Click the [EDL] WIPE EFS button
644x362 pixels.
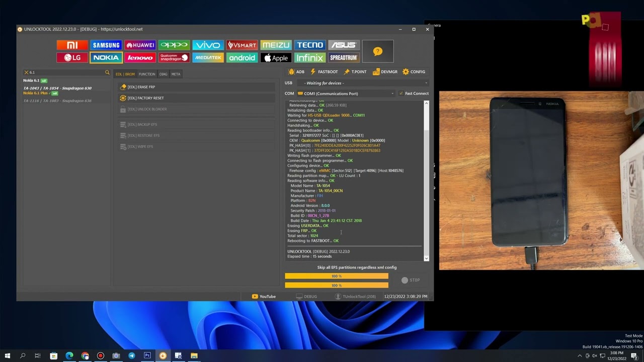pos(197,146)
